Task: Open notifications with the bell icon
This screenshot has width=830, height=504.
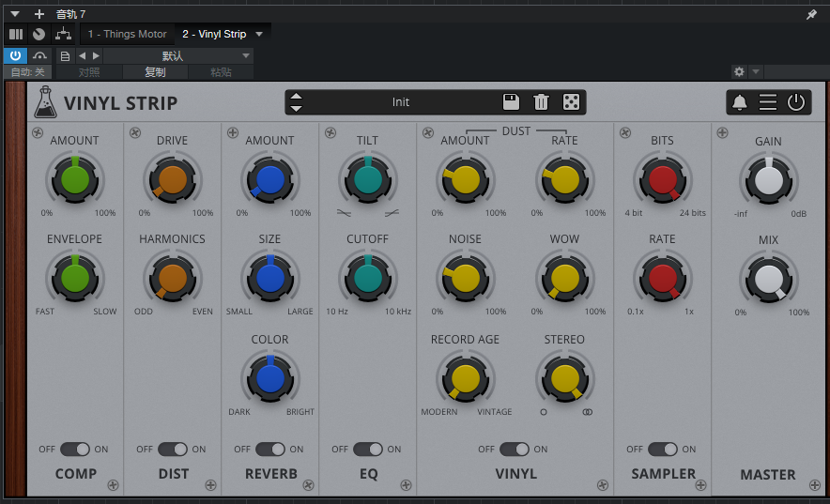Action: point(740,102)
